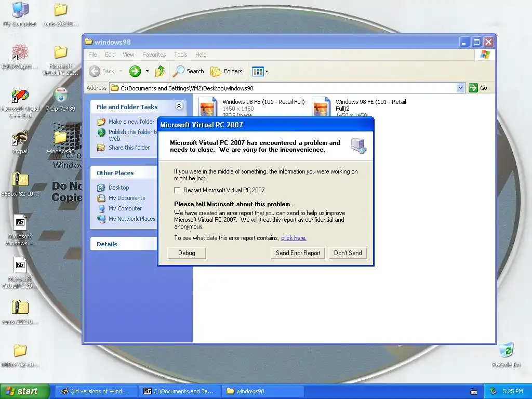Select the windows98 desktop folder icon
This screenshot has width=532, height=399.
coord(60,142)
